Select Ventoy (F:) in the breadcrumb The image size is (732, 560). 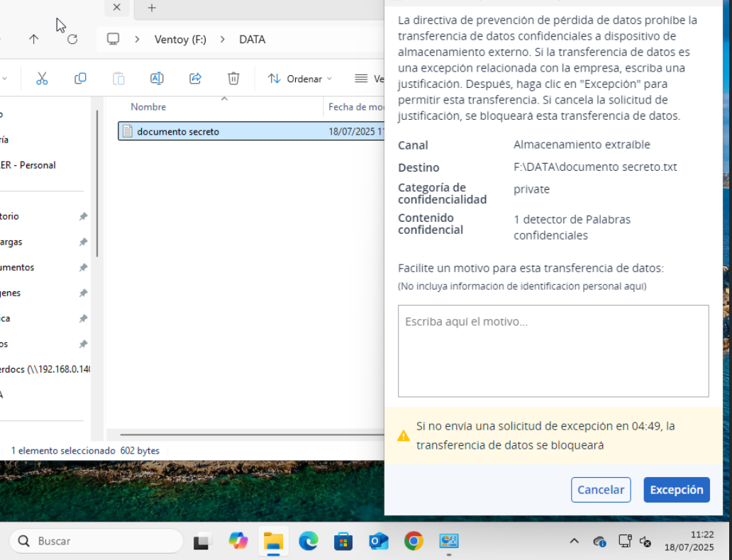(x=180, y=39)
